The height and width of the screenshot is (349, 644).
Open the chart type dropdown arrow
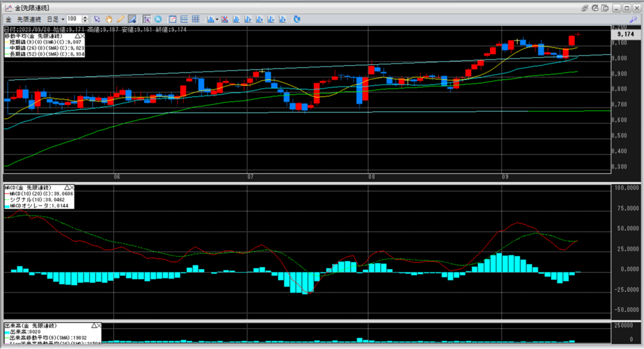216,19
